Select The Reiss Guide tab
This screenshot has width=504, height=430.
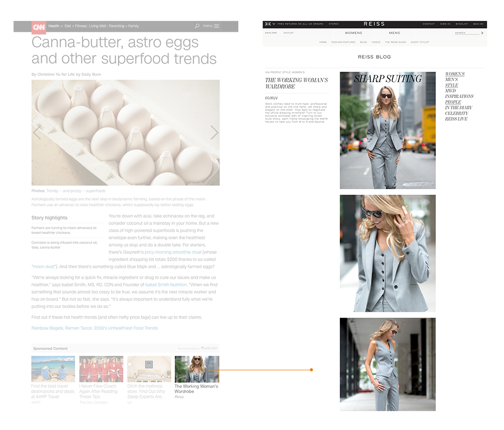395,42
